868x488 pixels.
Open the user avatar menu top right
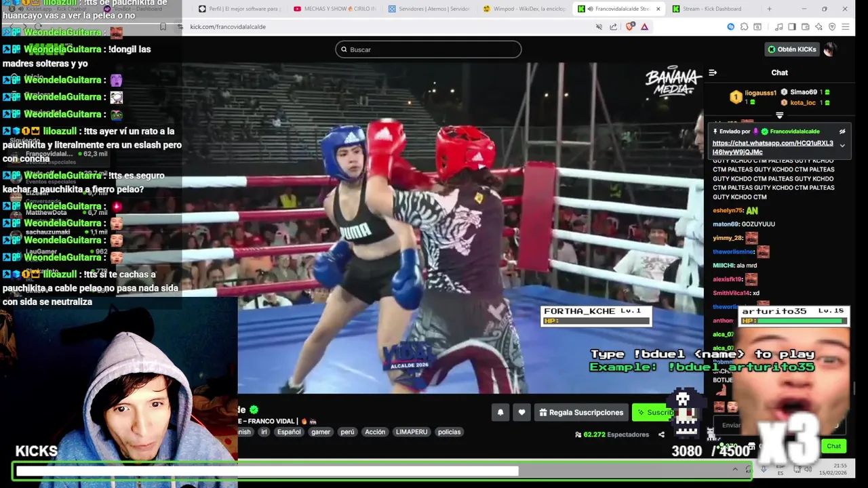pos(829,49)
